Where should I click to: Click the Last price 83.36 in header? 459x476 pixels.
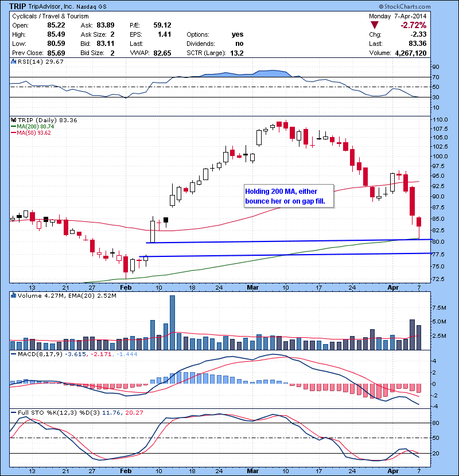click(x=418, y=44)
